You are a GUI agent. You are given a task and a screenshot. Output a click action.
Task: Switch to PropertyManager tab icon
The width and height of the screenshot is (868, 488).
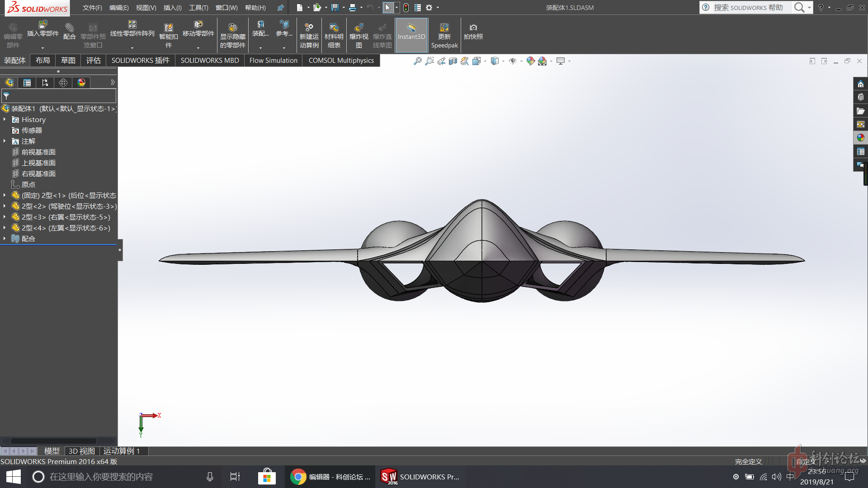click(27, 82)
